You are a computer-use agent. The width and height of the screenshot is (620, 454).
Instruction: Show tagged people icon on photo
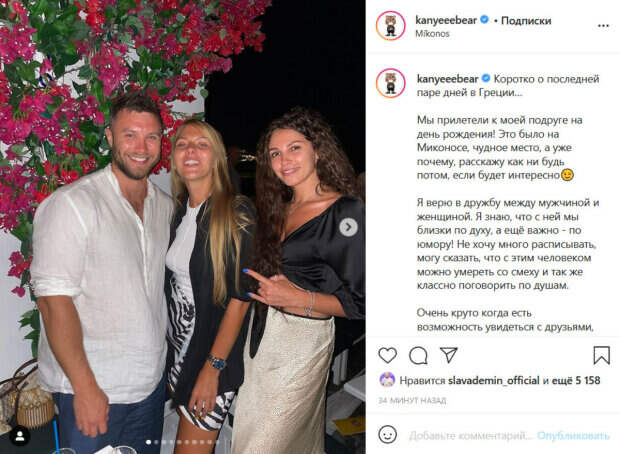pyautogui.click(x=20, y=436)
